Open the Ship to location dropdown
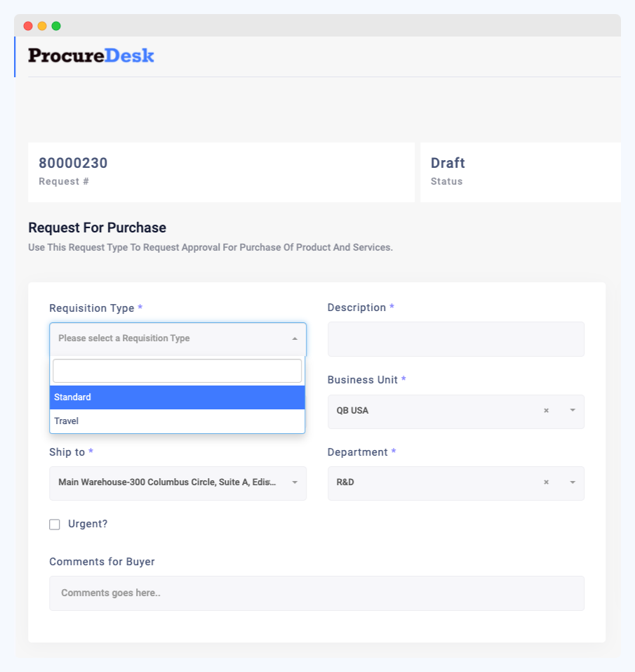Viewport: 635px width, 672px height. tap(178, 483)
